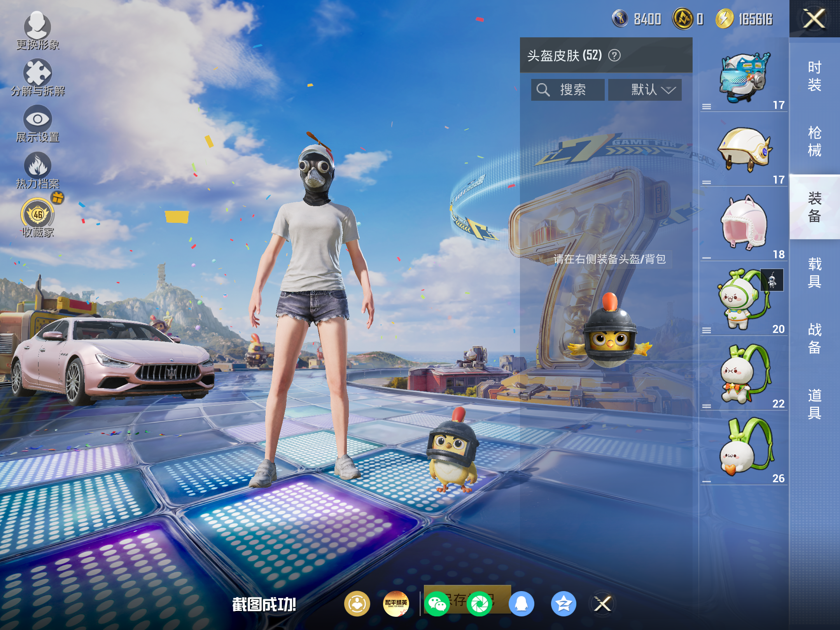Share screenshot to in-game friends icon
Screen dimensions: 840x630
click(357, 604)
